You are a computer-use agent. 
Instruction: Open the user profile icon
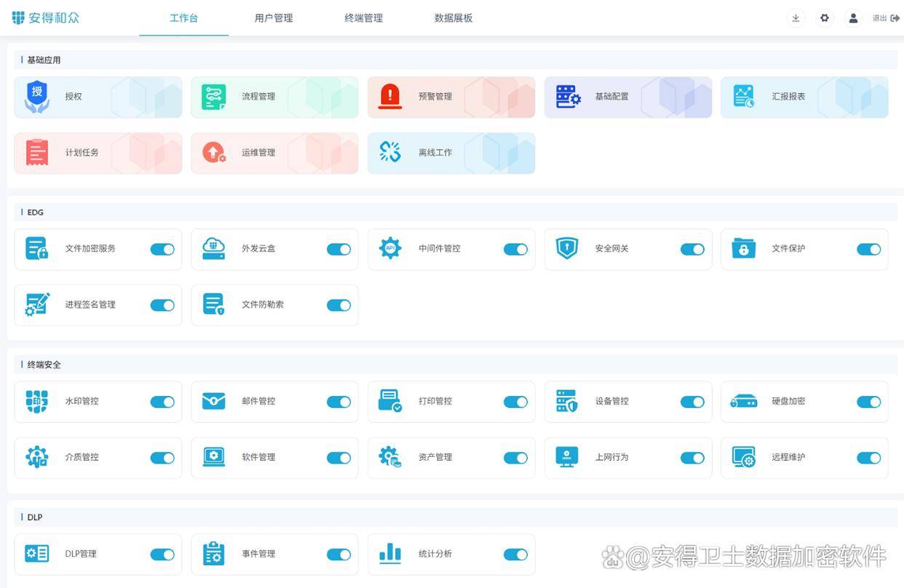(x=854, y=18)
